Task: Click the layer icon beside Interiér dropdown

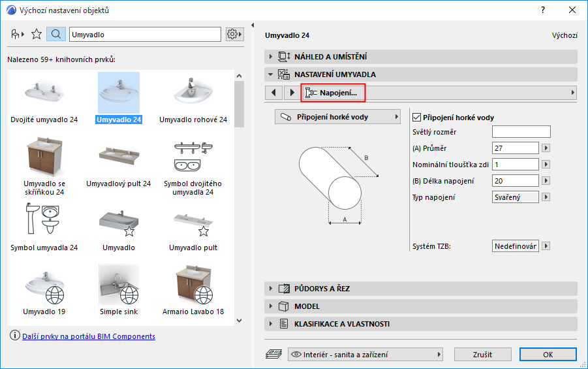Action: point(273,354)
